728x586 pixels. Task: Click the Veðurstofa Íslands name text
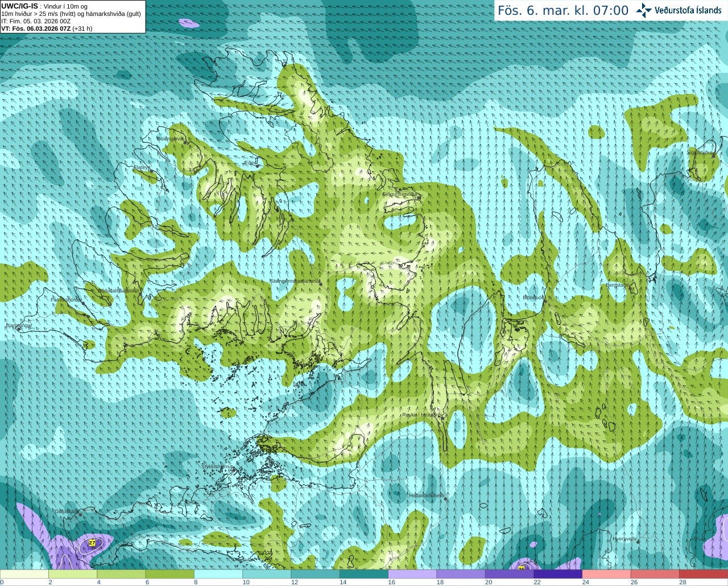[x=688, y=10]
